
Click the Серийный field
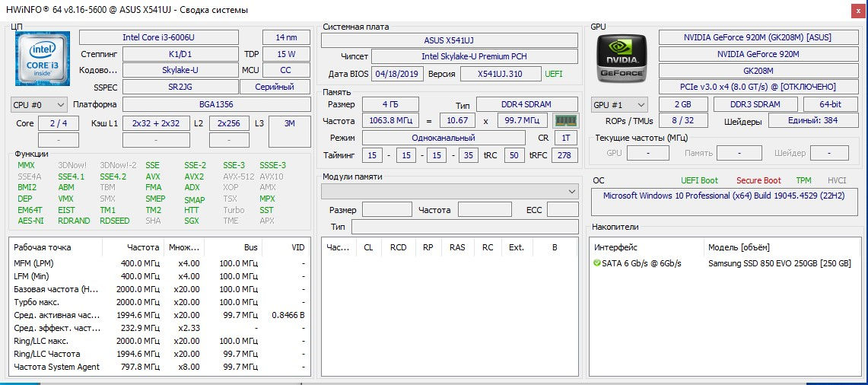[x=275, y=87]
